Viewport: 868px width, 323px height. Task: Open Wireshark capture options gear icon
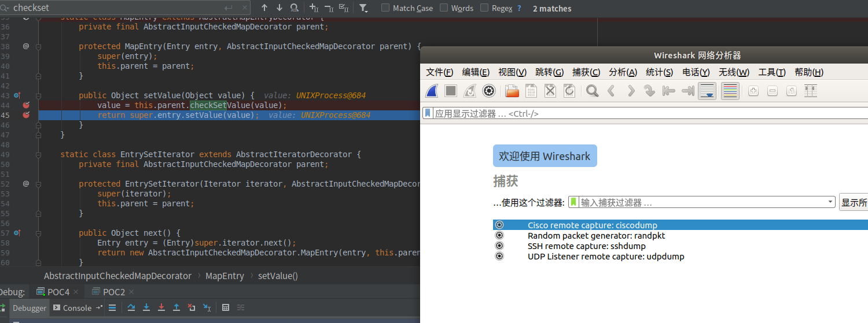pyautogui.click(x=489, y=91)
